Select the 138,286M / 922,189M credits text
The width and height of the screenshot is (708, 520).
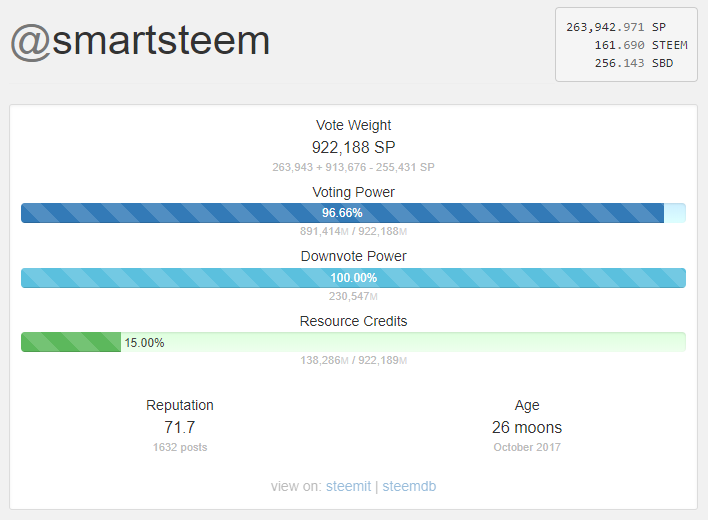coord(354,361)
